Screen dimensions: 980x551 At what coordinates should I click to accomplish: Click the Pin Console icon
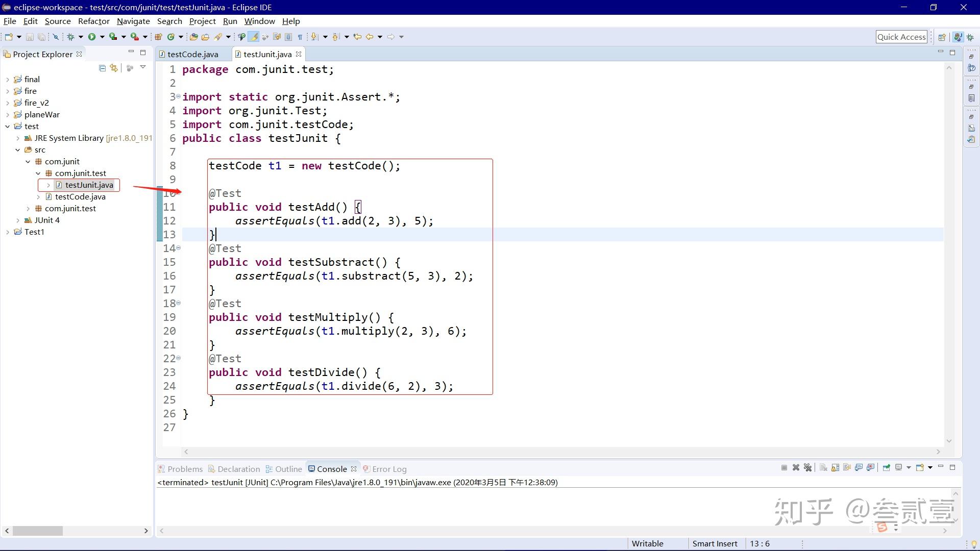pos(887,468)
